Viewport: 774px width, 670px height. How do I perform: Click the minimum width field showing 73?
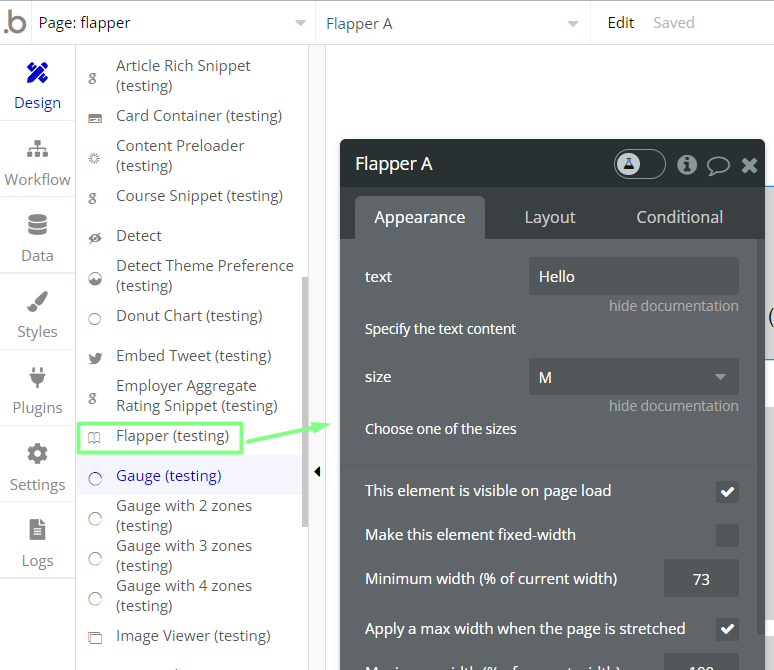(x=701, y=578)
